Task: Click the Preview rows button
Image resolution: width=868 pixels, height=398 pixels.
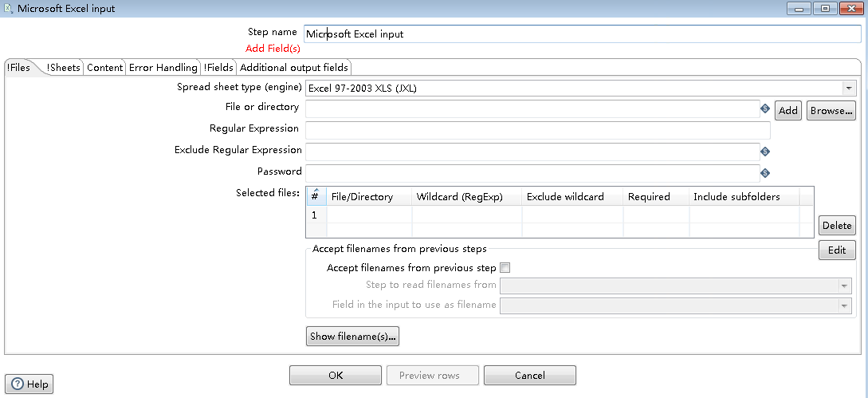Action: (x=432, y=376)
